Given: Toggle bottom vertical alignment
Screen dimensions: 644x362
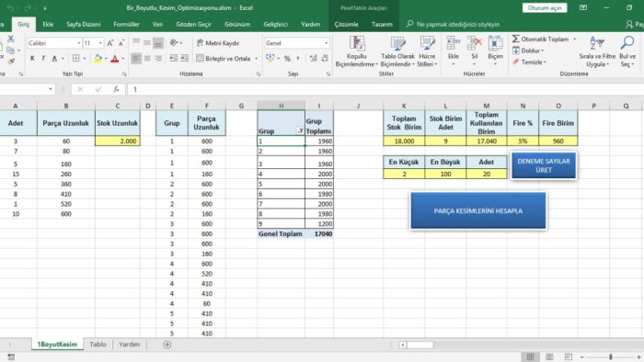Looking at the screenshot, I should (x=158, y=42).
